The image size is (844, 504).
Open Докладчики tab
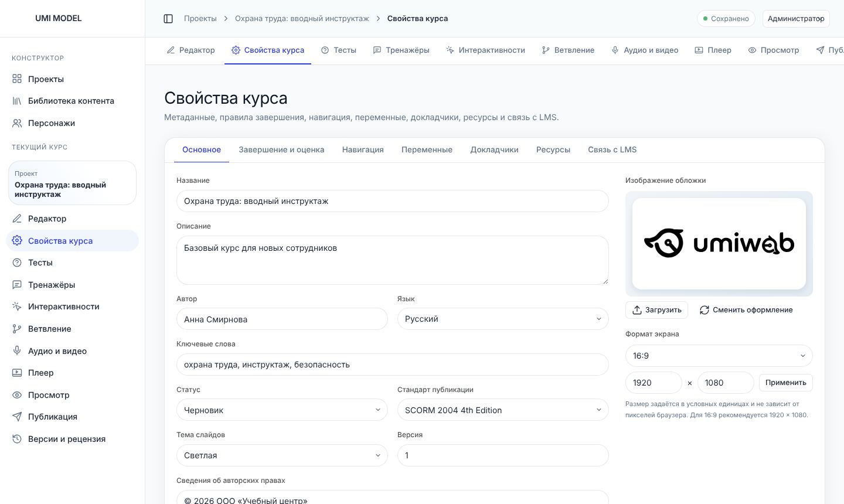click(x=494, y=150)
